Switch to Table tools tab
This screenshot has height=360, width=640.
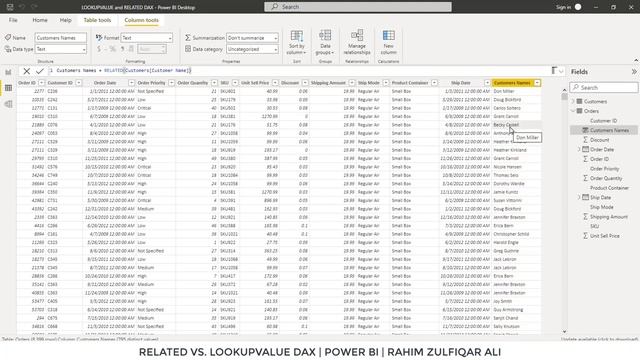pos(97,20)
